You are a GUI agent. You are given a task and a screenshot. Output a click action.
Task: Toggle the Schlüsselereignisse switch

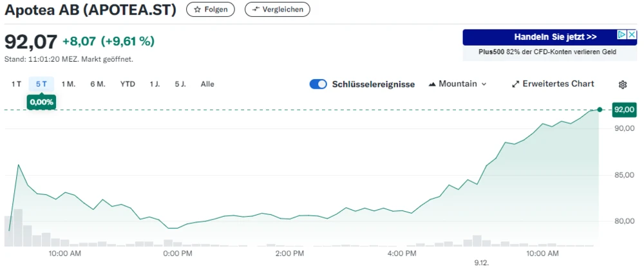318,84
